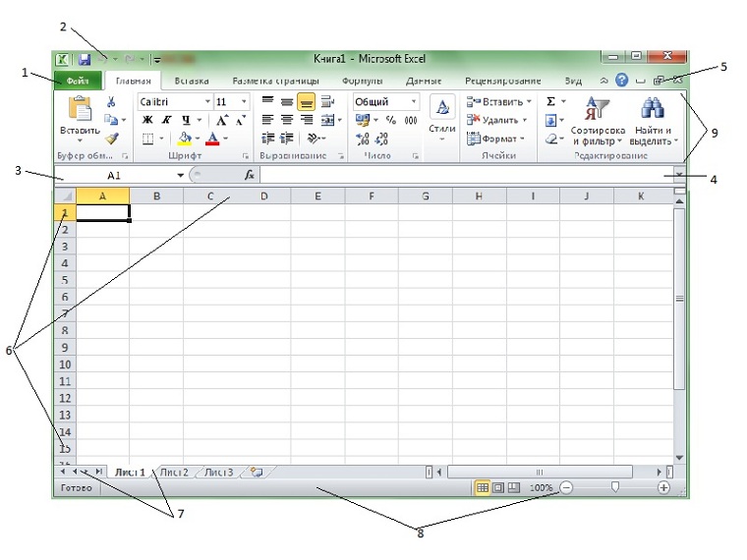This screenshot has height=560, width=747.
Task: Click the cell borders icon
Action: (x=148, y=139)
